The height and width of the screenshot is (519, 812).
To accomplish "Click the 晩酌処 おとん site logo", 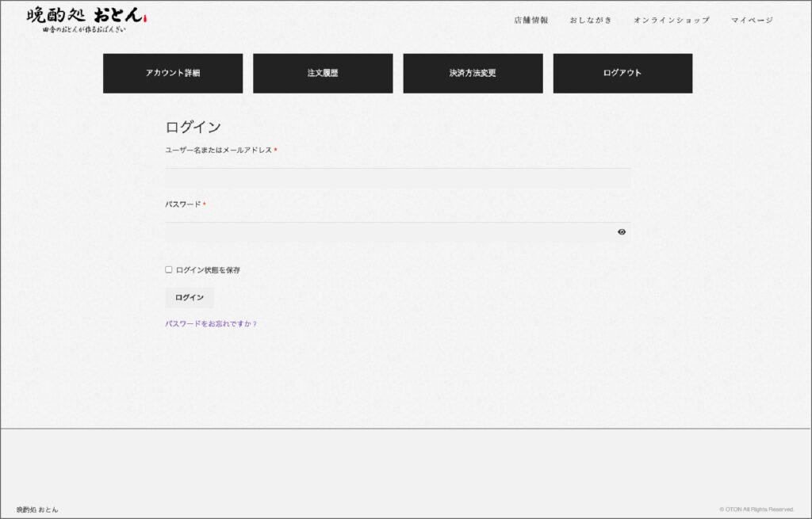I will tap(86, 20).
